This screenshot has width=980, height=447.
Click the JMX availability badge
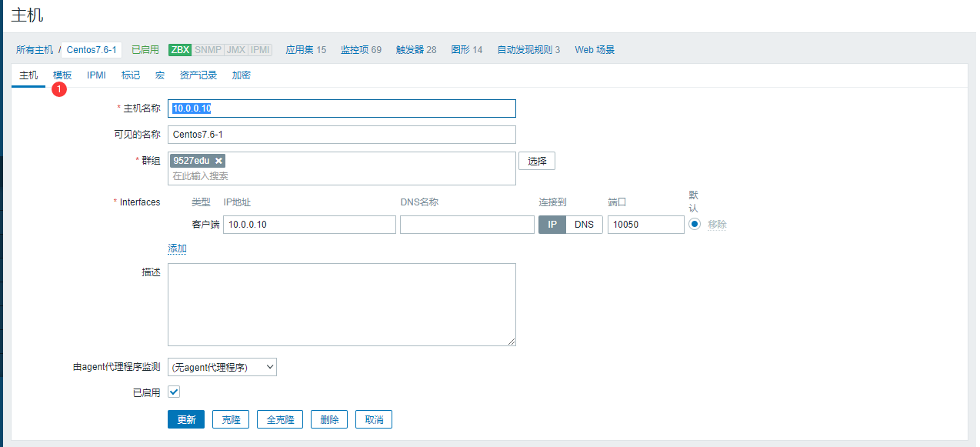pos(235,50)
